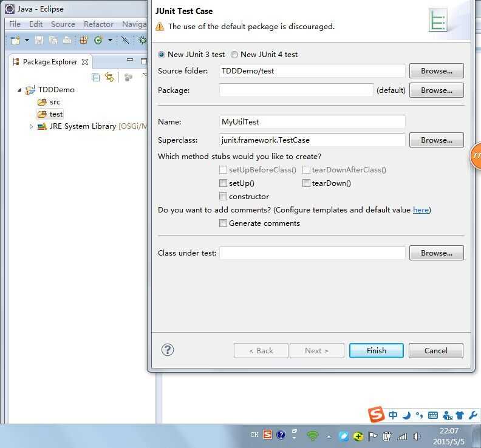Click the Class under test field

[x=312, y=253]
